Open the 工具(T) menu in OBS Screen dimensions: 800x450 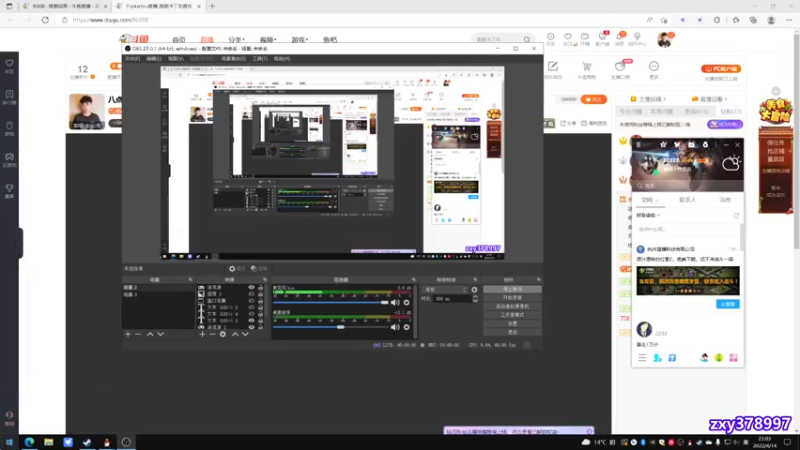(260, 59)
